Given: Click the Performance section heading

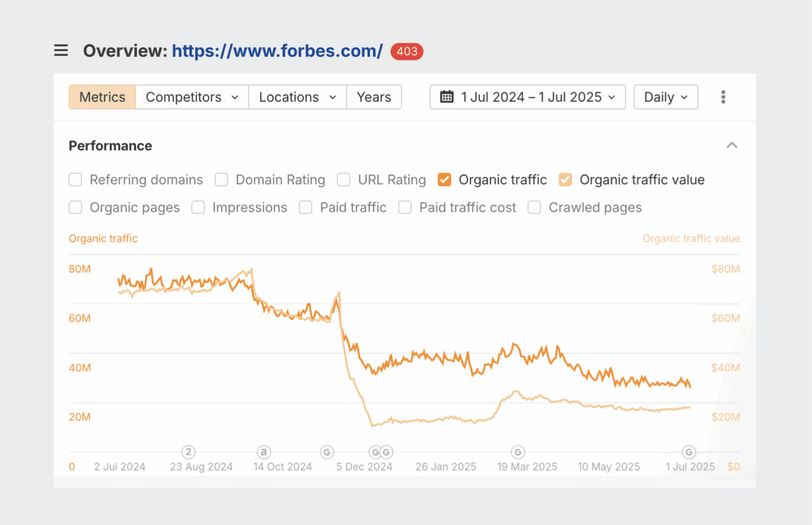Looking at the screenshot, I should point(111,145).
